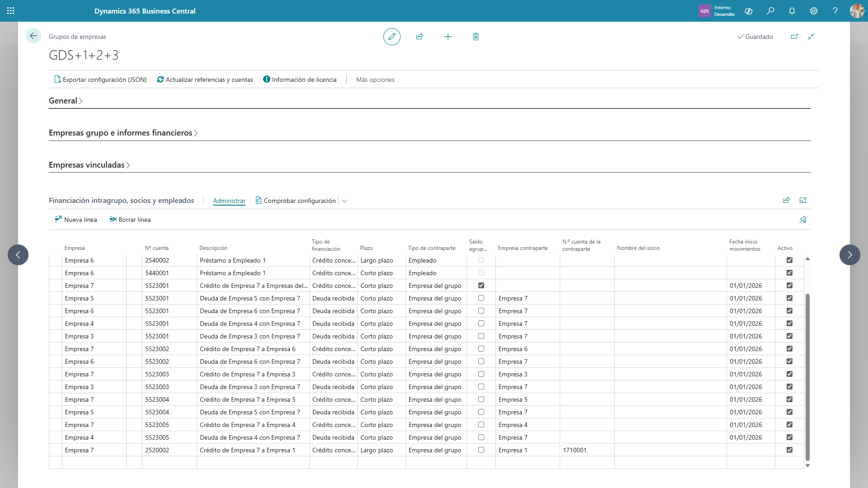Screen dimensions: 868x488
Task: Open settings gear menu
Action: coord(814,11)
